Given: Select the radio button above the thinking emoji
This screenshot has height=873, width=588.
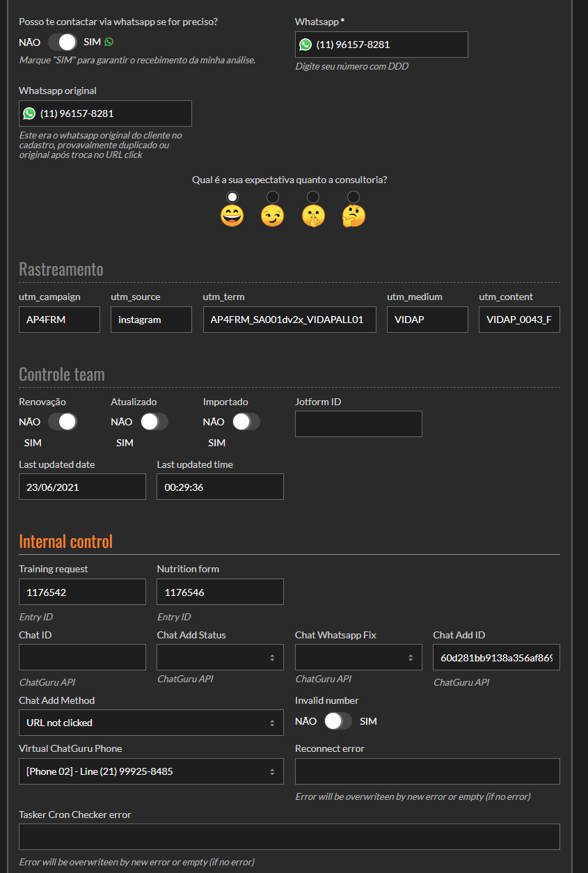Looking at the screenshot, I should (x=353, y=197).
